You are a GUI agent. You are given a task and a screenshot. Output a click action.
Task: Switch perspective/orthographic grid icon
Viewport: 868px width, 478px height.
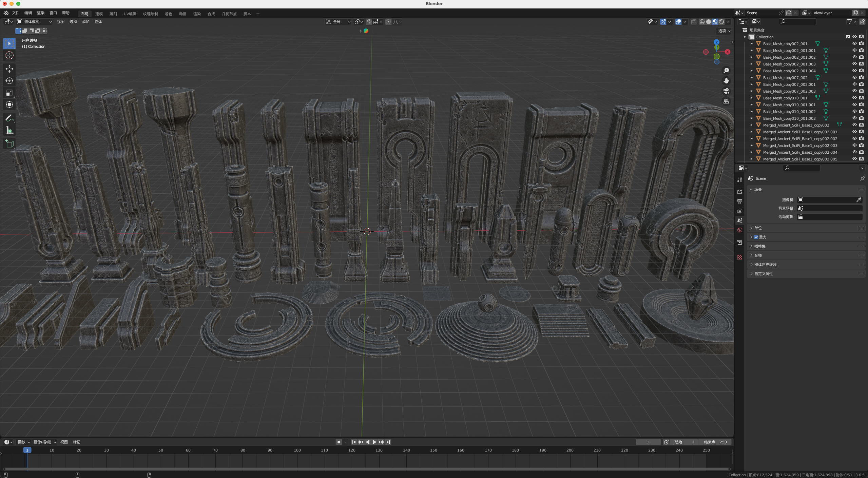click(726, 101)
